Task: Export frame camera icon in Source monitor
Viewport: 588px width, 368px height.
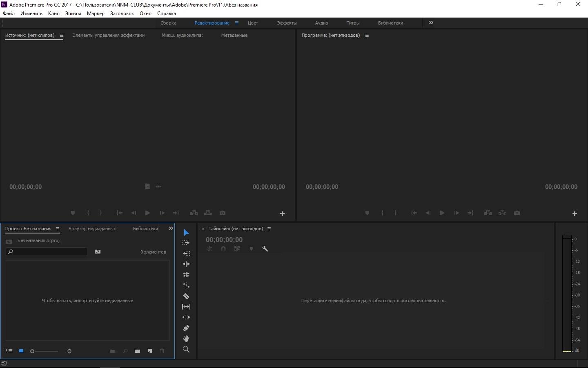Action: tap(223, 213)
